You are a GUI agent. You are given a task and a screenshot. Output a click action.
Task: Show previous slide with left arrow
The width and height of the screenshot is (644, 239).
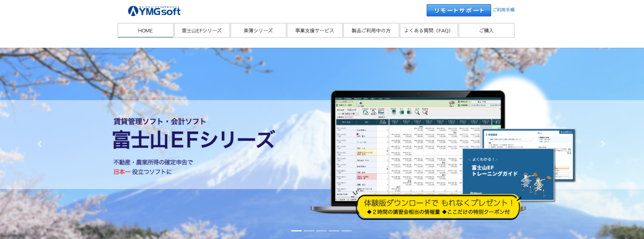point(39,144)
